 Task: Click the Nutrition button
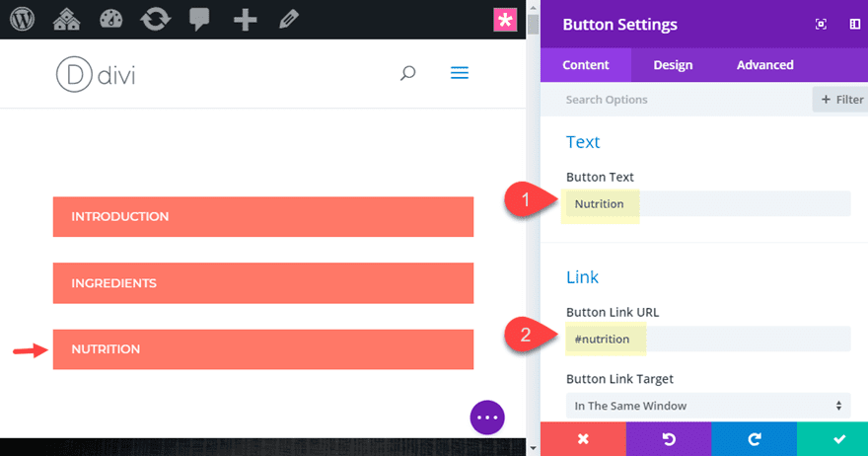262,349
